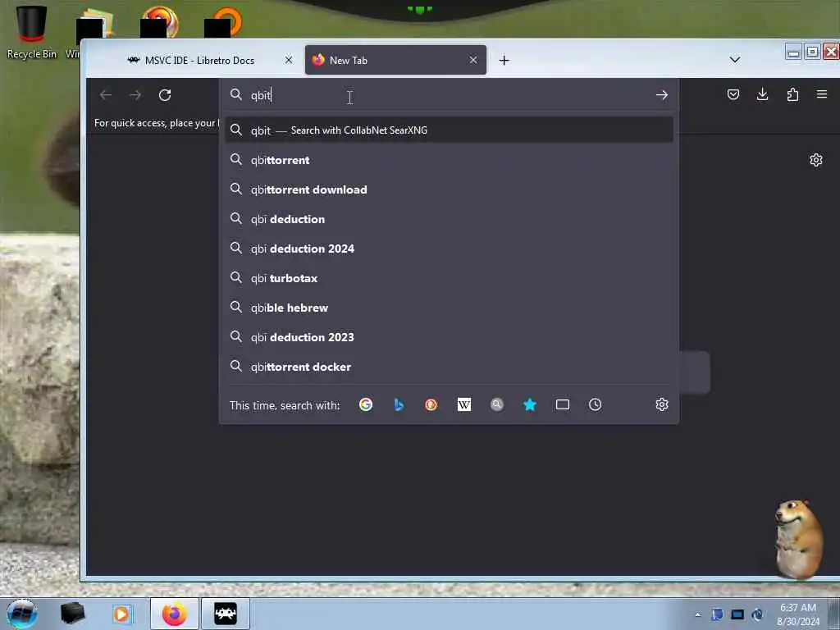Click into the address bar text field

(x=449, y=95)
